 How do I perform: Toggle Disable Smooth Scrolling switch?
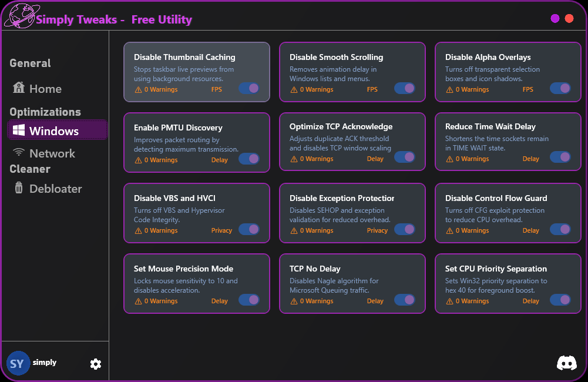click(x=405, y=88)
